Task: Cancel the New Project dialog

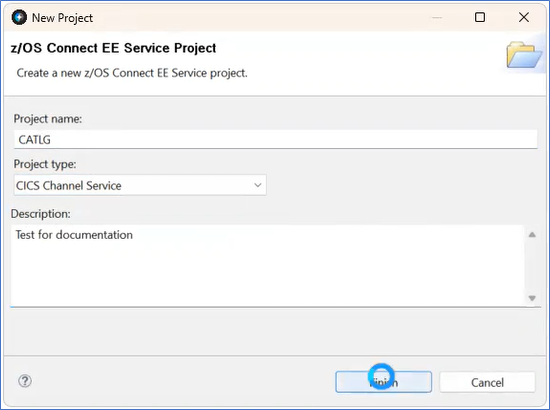Action: tap(487, 382)
